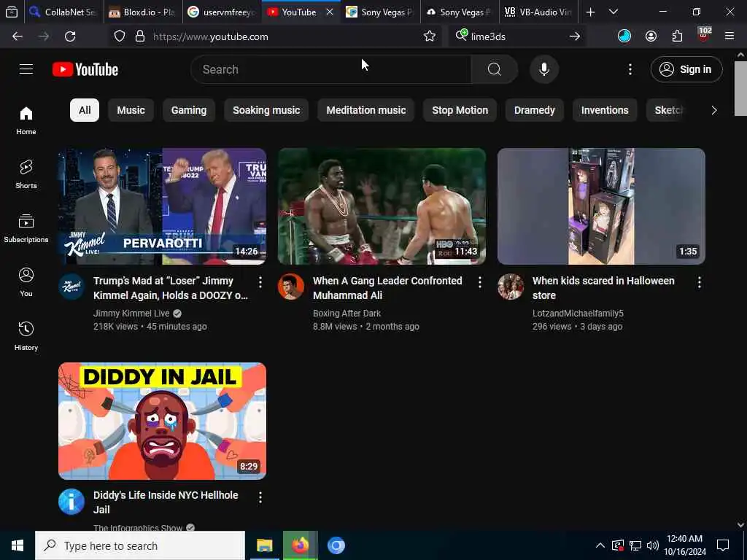Select the Meditation music chip

(366, 111)
